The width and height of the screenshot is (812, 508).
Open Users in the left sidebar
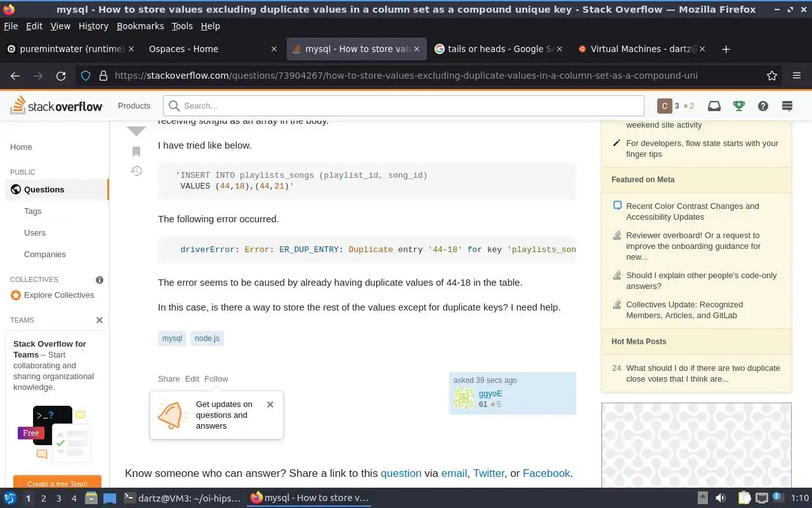coord(35,232)
